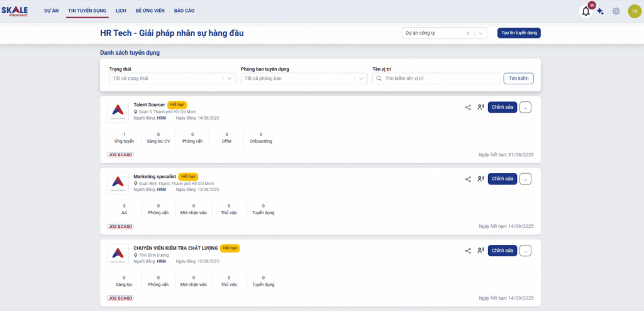Click referral icon for Marketing specalist job
Screen dimensions: 644x311
click(480, 179)
